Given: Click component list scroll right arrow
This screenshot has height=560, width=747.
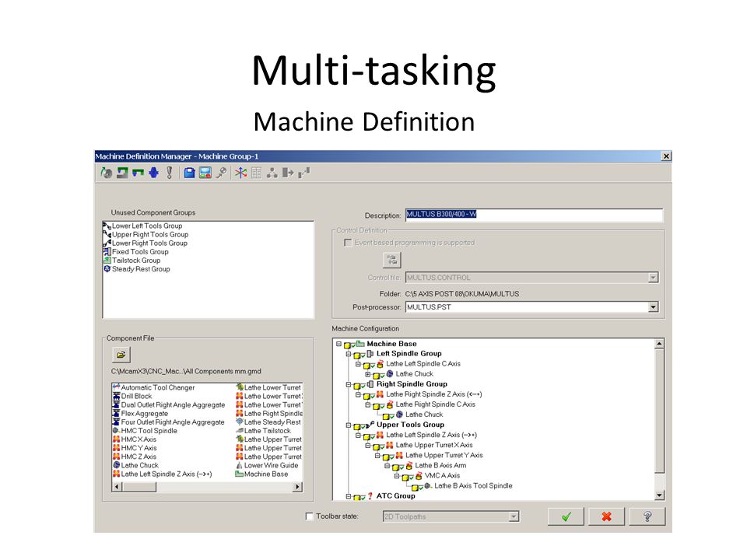Looking at the screenshot, I should (297, 487).
